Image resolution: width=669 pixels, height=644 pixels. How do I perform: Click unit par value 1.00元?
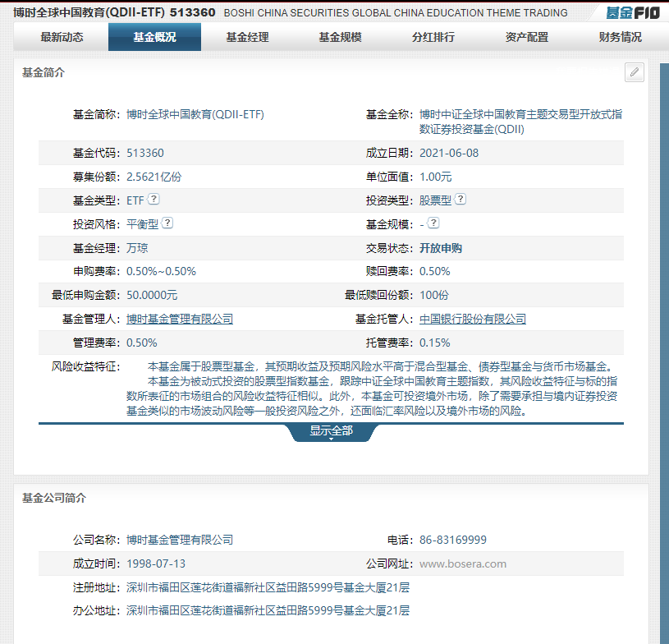(x=436, y=177)
